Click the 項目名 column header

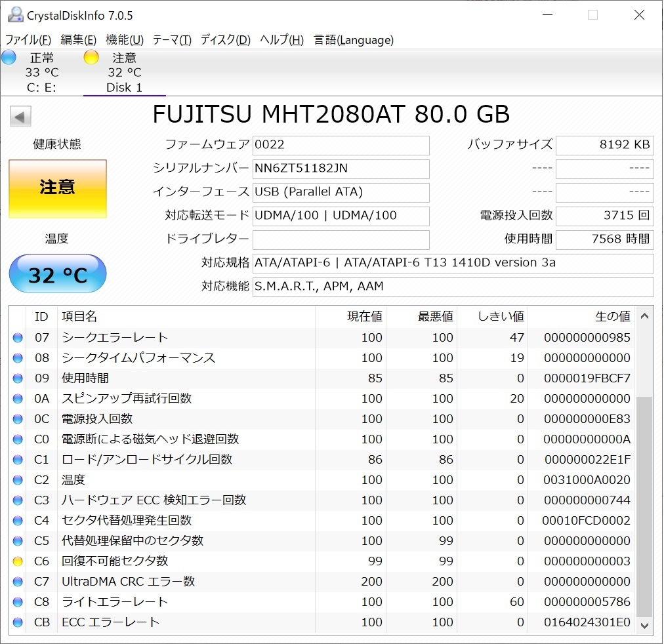[186, 317]
